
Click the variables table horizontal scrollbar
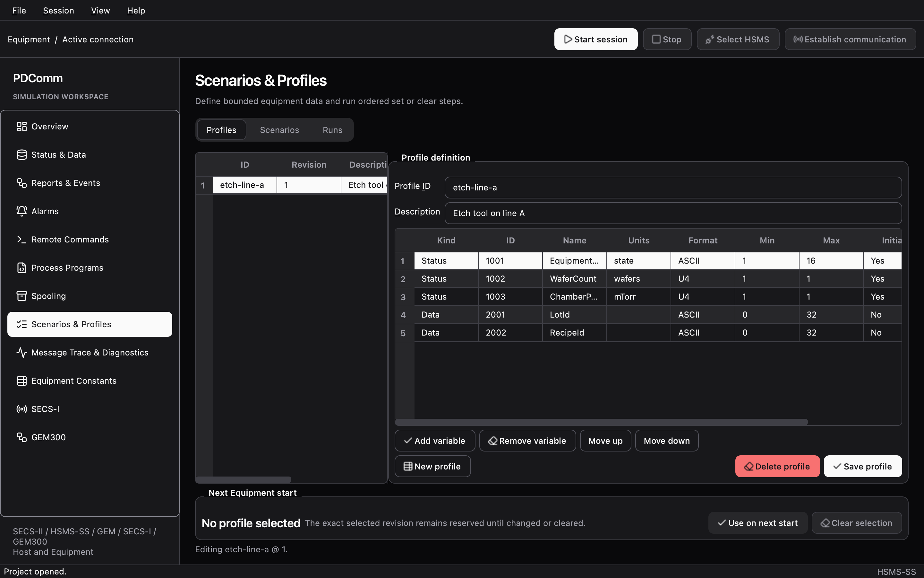[601, 422]
